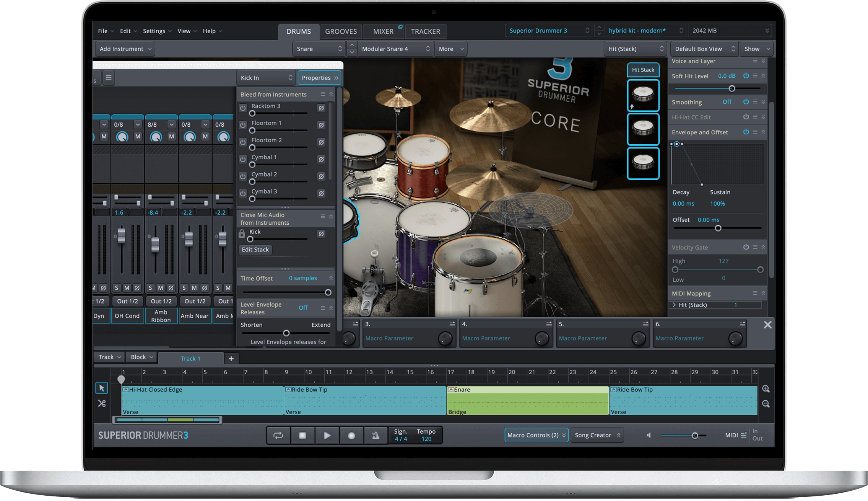This screenshot has width=868, height=501.
Task: Open the Add Instrument dropdown
Action: pyautogui.click(x=125, y=49)
